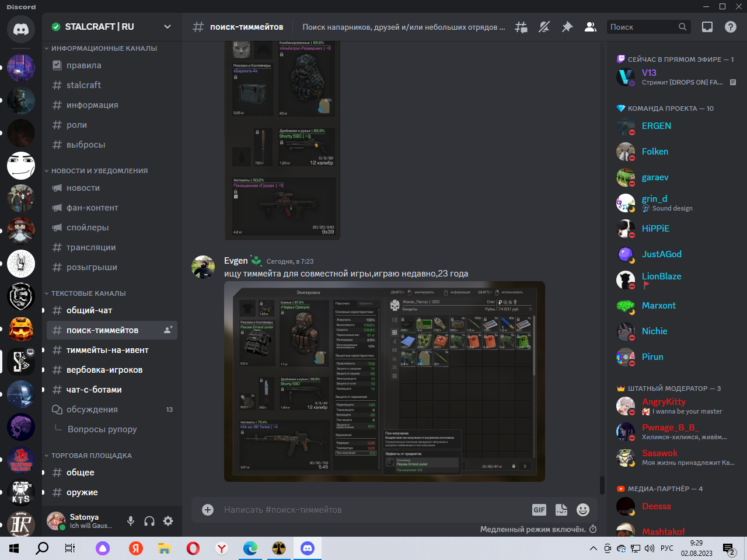Viewport: 747px width, 560px height.
Task: Open the общее trading channel
Action: tap(112, 473)
